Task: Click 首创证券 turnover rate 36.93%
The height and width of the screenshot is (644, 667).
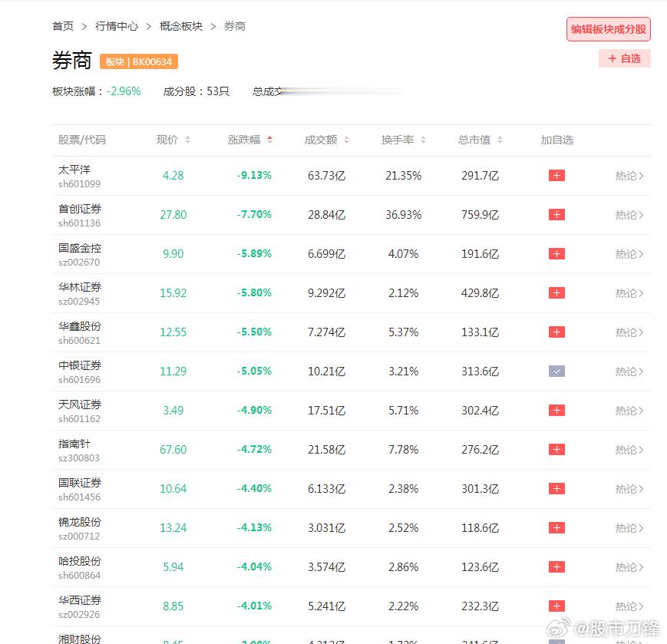Action: click(x=403, y=214)
